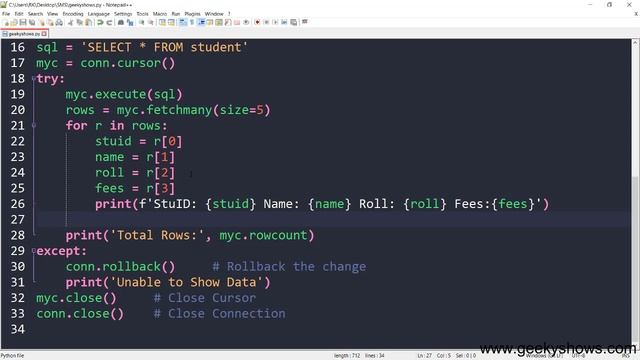
Task: Open the Tools menu
Action: pyautogui.click(x=142, y=13)
